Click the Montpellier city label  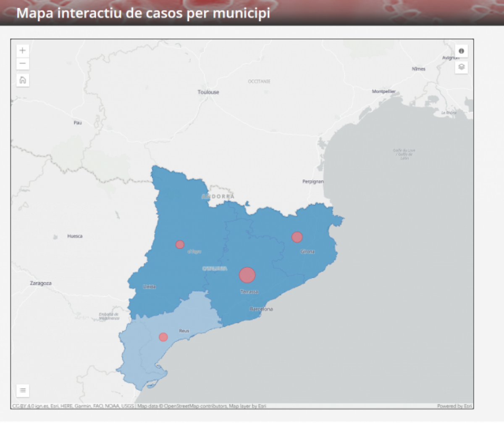click(x=383, y=91)
